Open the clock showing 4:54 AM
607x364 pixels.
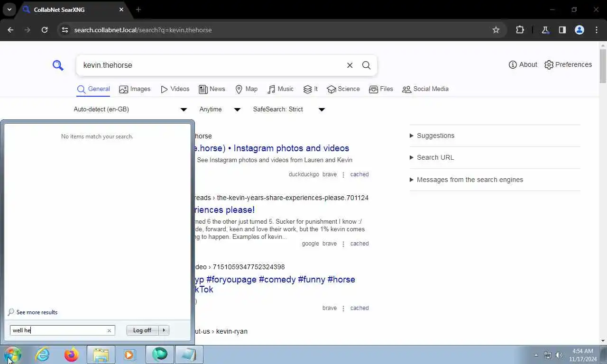point(583,355)
